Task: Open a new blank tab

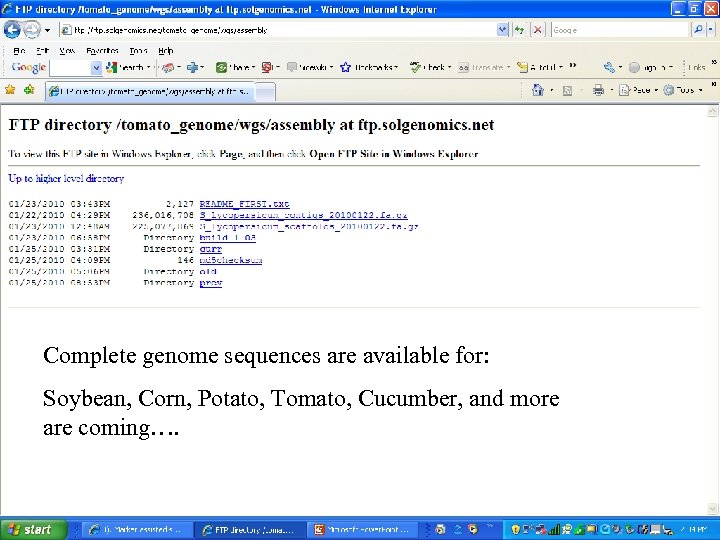Action: pos(265,92)
